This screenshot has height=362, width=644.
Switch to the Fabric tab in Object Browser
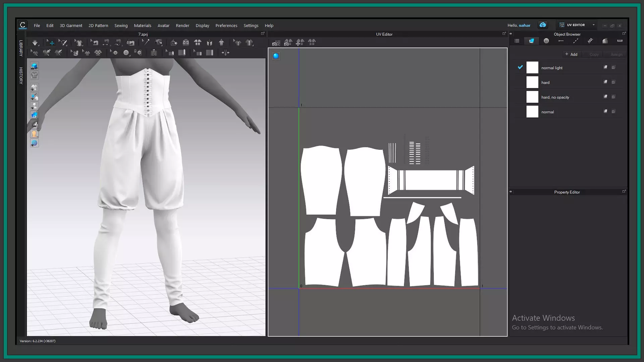pos(531,41)
